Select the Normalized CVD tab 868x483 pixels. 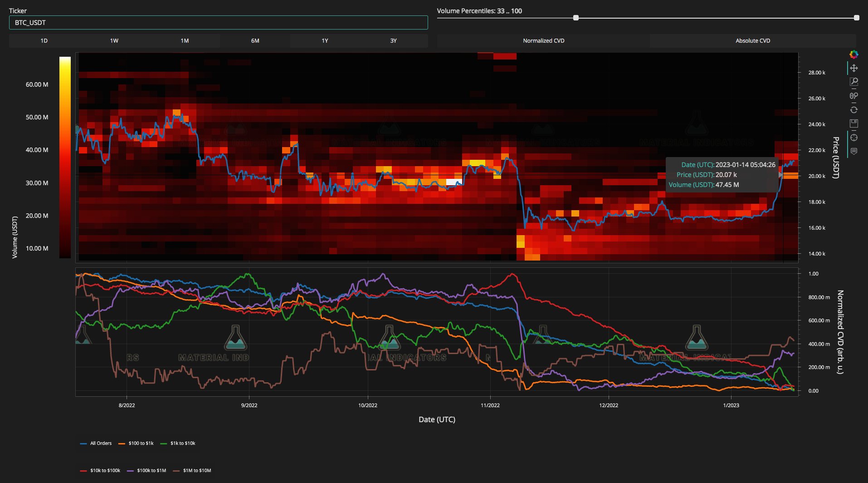click(543, 40)
